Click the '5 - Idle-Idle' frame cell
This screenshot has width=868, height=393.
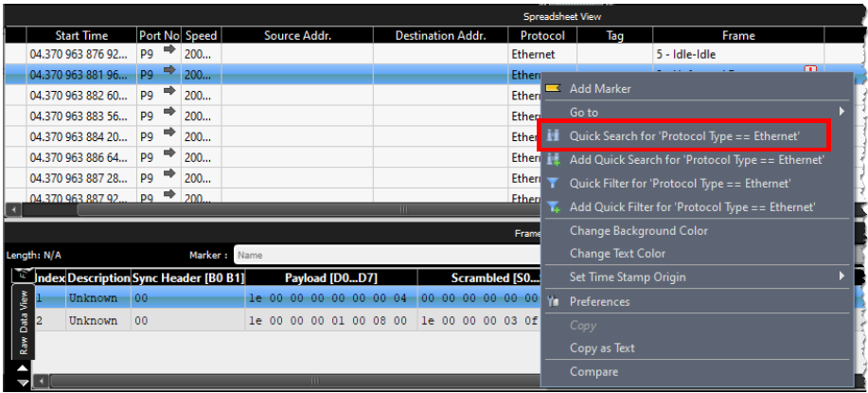pos(738,54)
